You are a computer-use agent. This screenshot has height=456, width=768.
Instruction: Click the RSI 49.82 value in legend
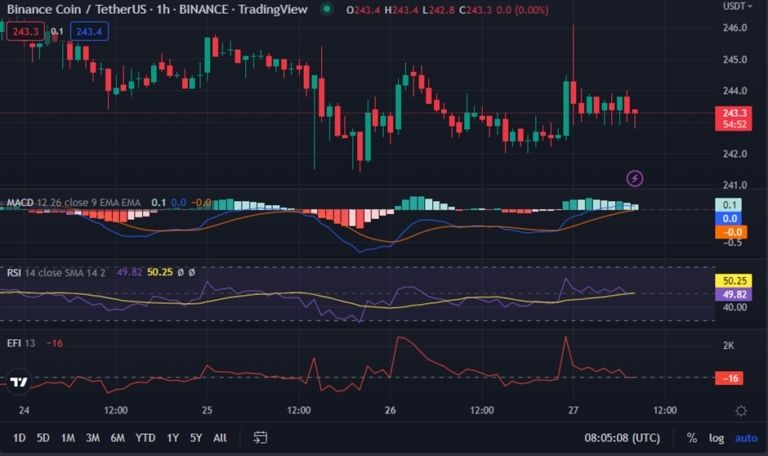click(x=129, y=272)
